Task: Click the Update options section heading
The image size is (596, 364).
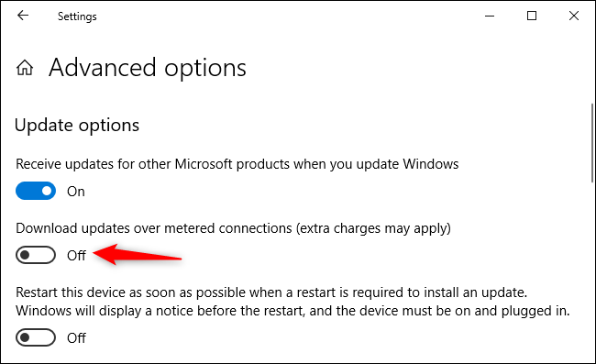Action: point(77,126)
